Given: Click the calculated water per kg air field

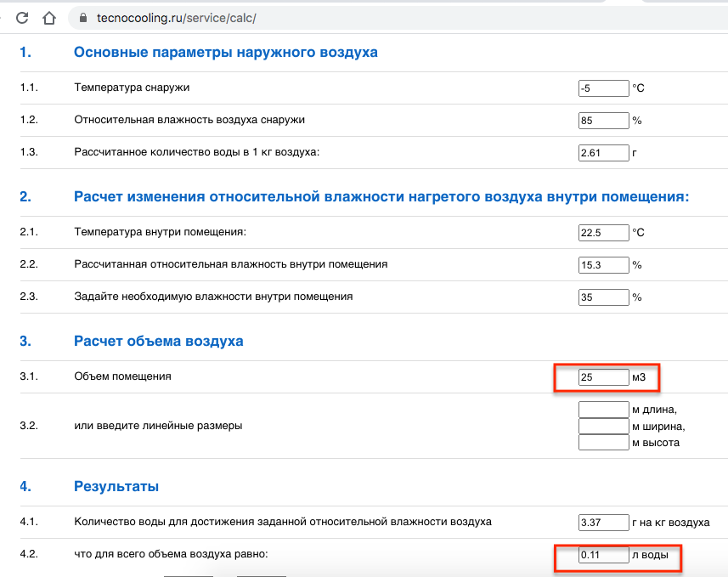Looking at the screenshot, I should (603, 153).
